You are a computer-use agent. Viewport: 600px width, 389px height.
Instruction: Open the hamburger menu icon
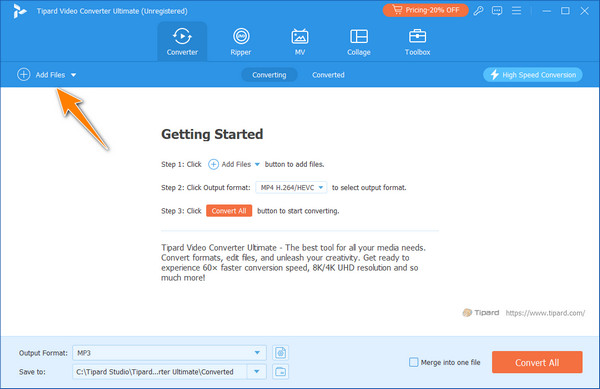[517, 11]
